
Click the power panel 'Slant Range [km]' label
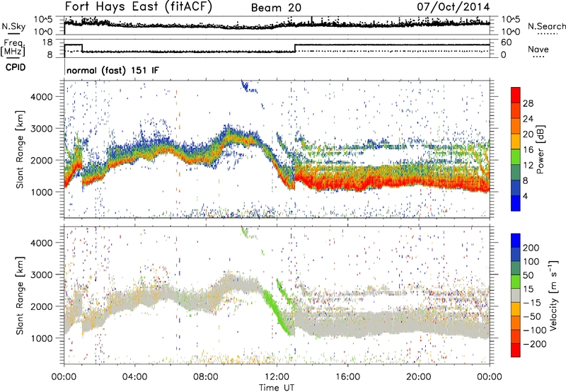coord(20,149)
